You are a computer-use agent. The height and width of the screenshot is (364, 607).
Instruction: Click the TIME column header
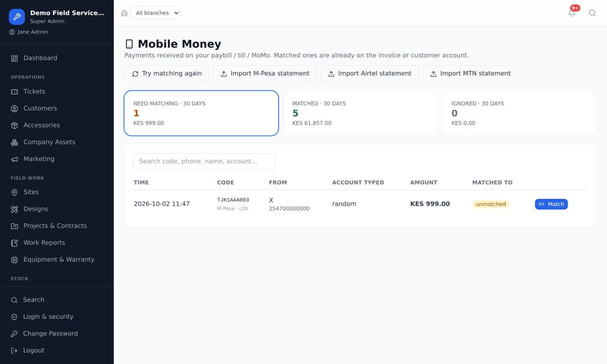(x=141, y=183)
